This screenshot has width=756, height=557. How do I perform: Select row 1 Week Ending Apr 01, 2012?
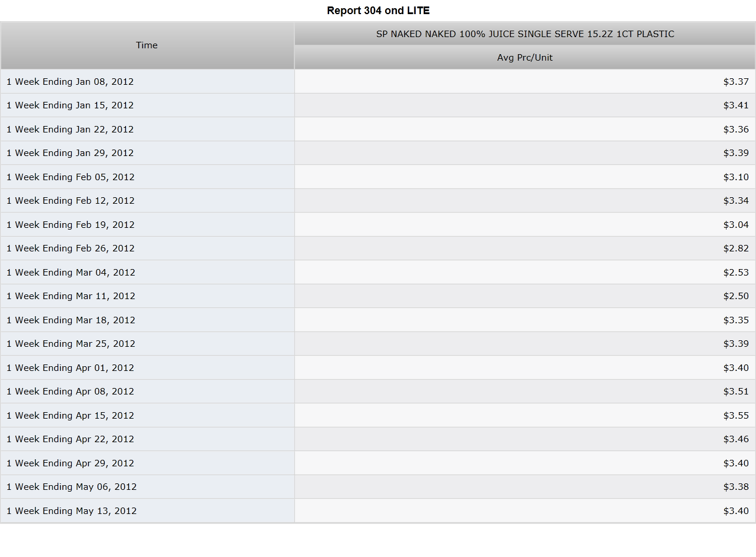[378, 368]
